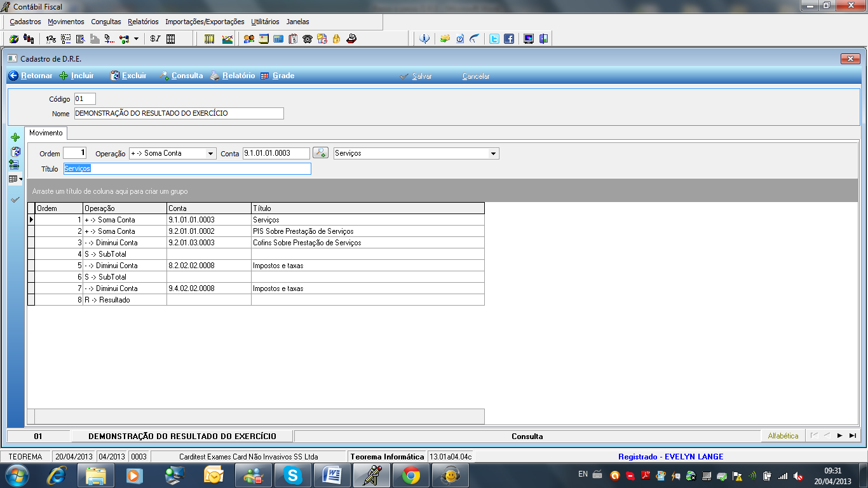
Task: Click the Retornar button
Action: (31, 76)
